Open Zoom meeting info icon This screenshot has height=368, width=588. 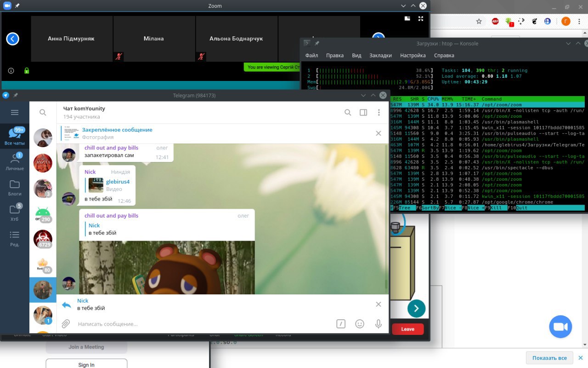tap(11, 70)
